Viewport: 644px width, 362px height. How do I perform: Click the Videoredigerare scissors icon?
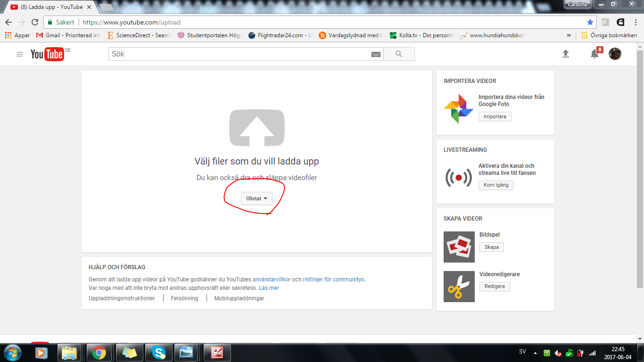[x=459, y=287]
